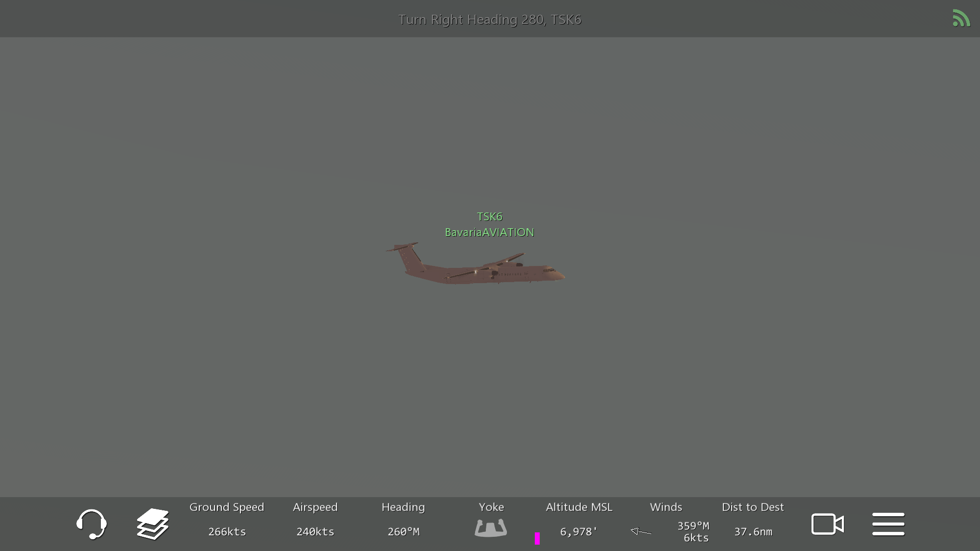
Task: Tap the 266kts ground speed readout
Action: pos(227,531)
